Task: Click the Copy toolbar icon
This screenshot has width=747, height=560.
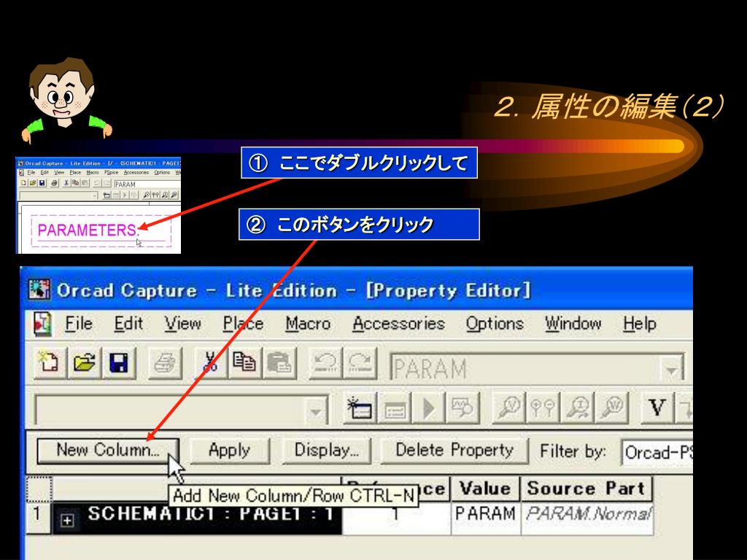Action: 244,363
